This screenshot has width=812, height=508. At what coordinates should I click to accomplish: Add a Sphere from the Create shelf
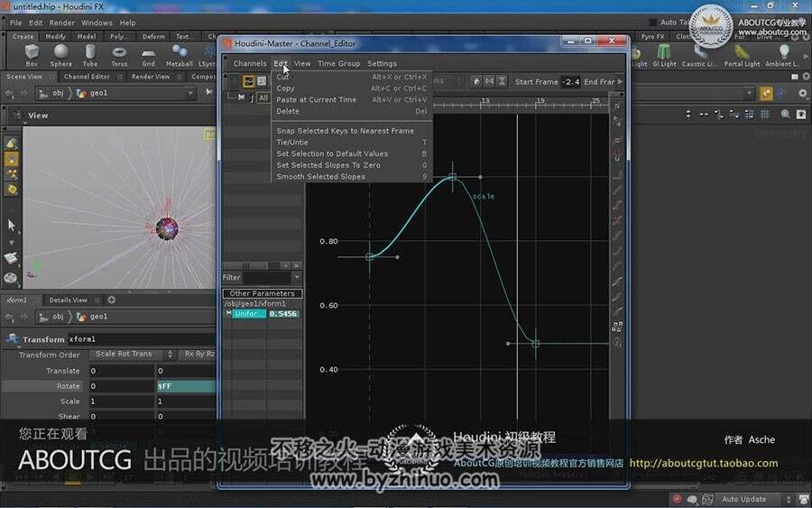[61, 55]
